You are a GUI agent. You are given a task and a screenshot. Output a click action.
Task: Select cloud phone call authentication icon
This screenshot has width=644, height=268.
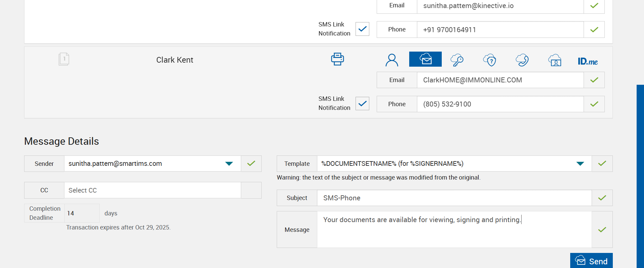tap(522, 60)
